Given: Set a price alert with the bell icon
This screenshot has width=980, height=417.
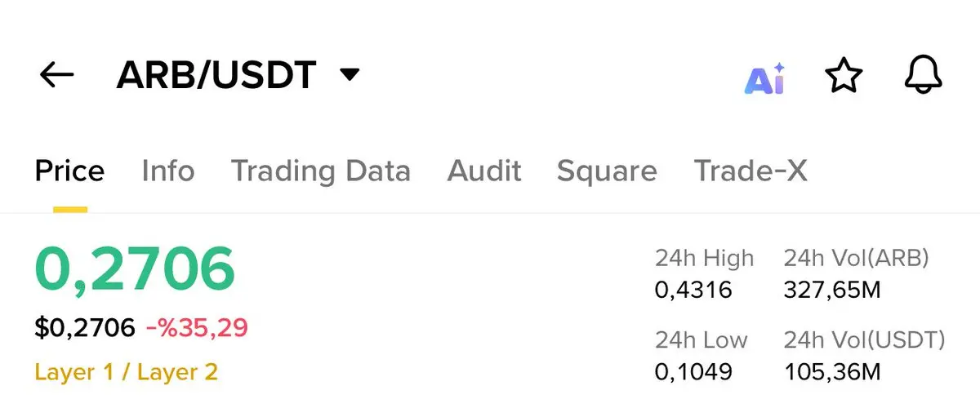Looking at the screenshot, I should [924, 75].
